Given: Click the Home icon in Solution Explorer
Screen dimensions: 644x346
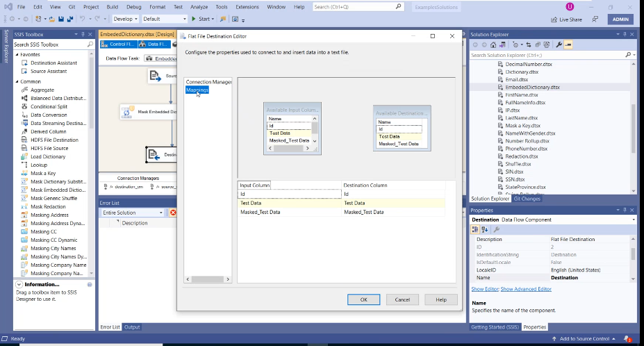Looking at the screenshot, I should 493,44.
